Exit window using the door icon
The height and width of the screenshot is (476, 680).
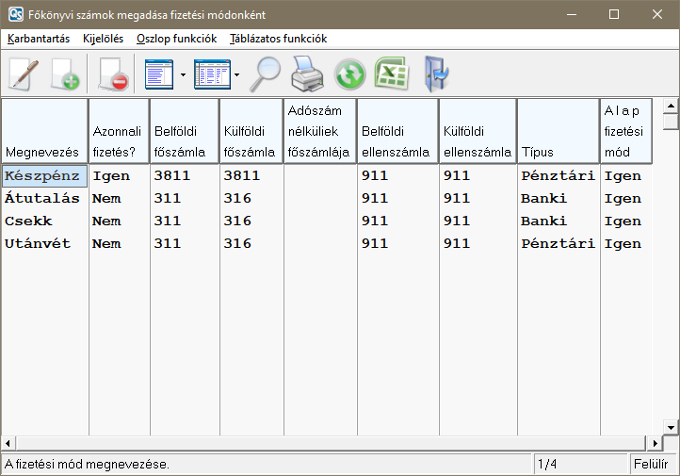tap(436, 74)
